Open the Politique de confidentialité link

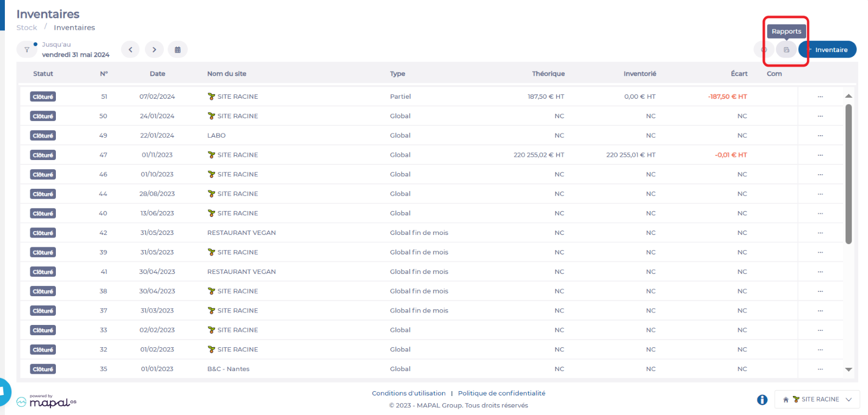click(502, 393)
